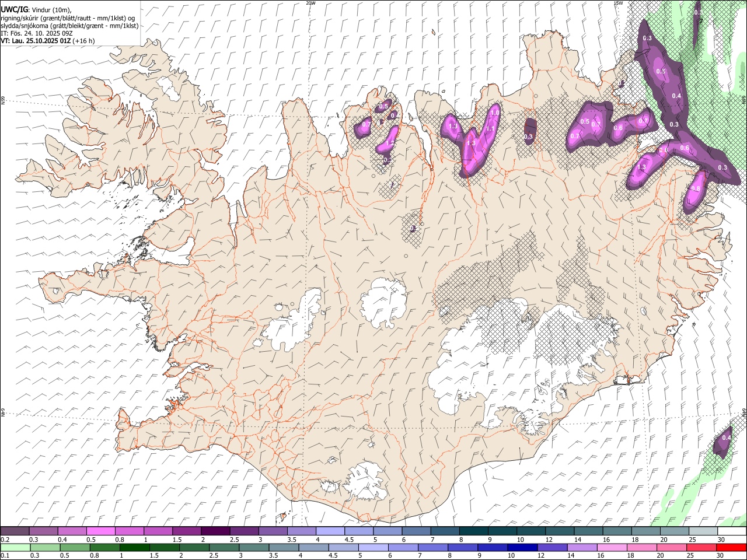Click the 20W longitude label
Screen dimensions: 747x560
311,3
